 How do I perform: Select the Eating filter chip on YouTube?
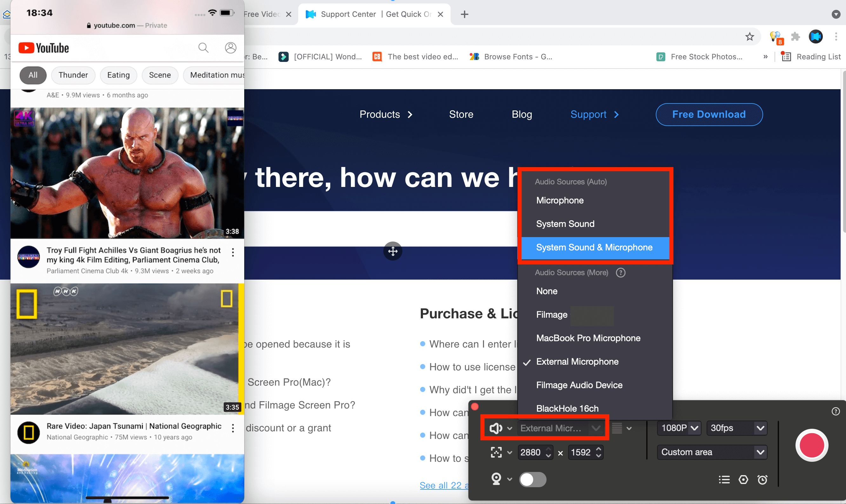[x=118, y=75]
